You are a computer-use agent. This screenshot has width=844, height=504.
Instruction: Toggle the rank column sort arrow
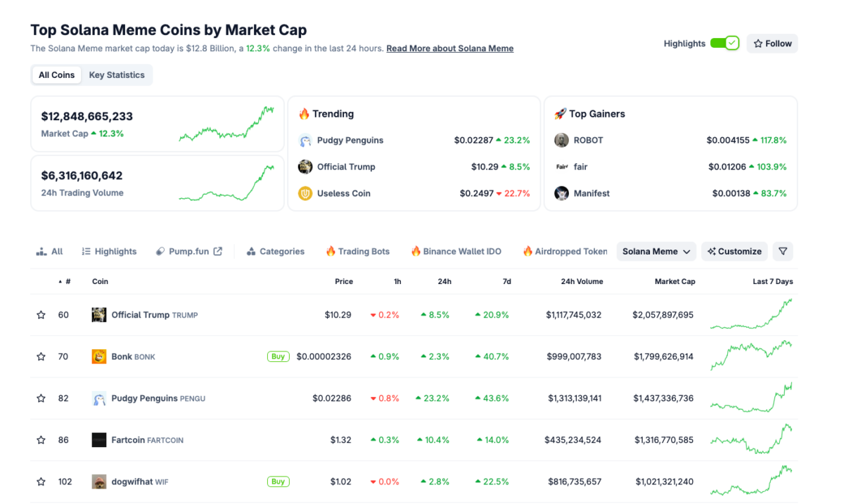pyautogui.click(x=59, y=281)
